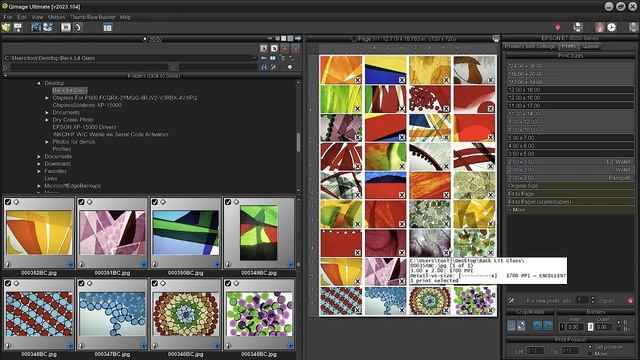Open the View menu
Screen dimensions: 640x360
pos(37,17)
